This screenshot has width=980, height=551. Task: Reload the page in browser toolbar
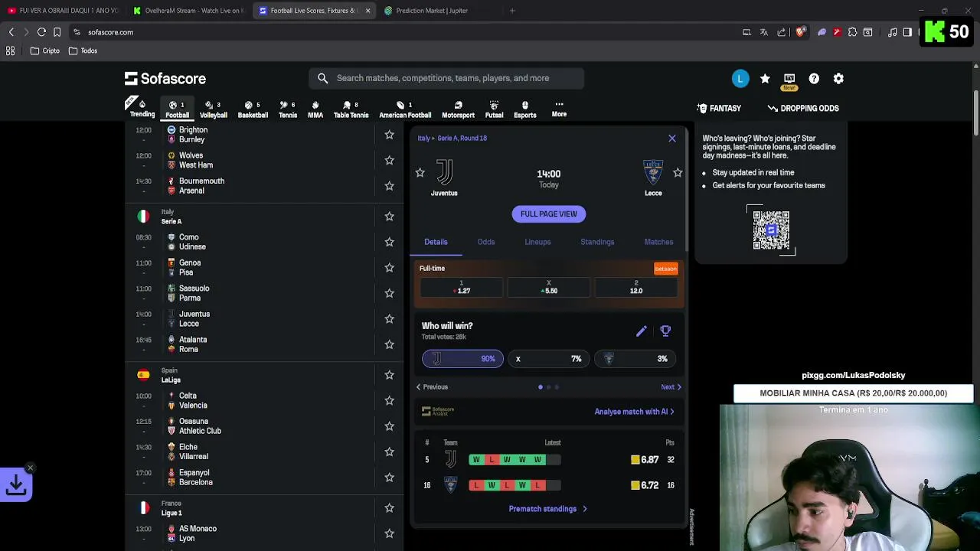pyautogui.click(x=41, y=32)
